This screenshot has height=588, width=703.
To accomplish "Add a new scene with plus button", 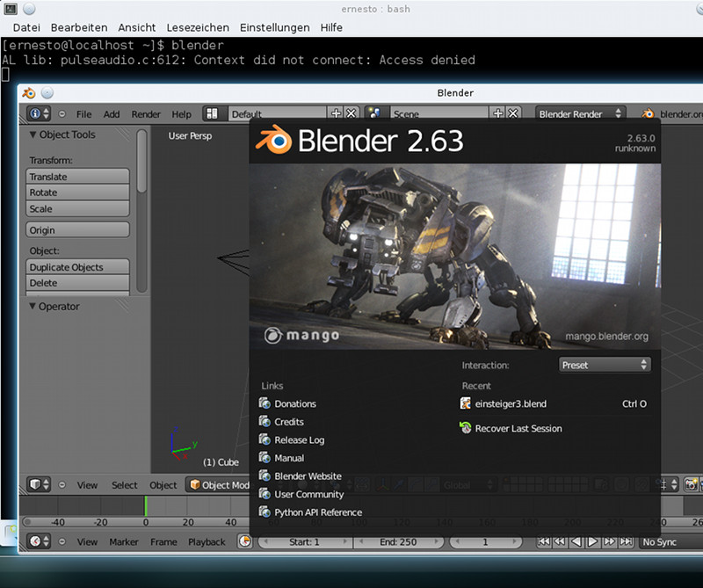I will (x=498, y=113).
